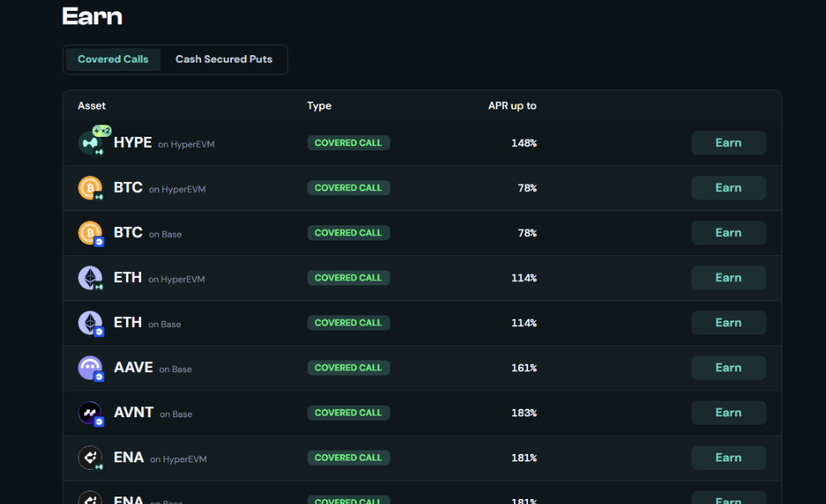826x504 pixels.
Task: Click the AAVE token icon
Action: point(90,368)
